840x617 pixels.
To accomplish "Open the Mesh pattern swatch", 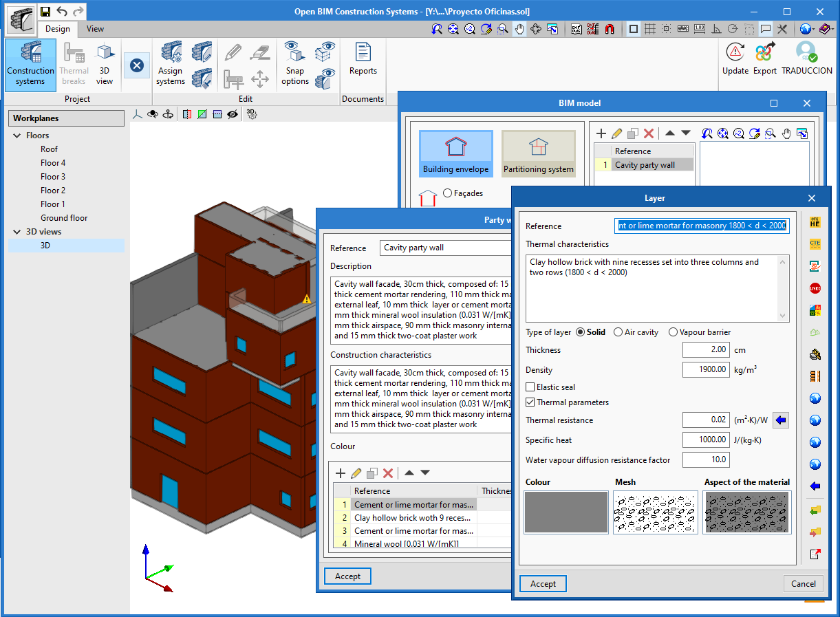I will [656, 512].
